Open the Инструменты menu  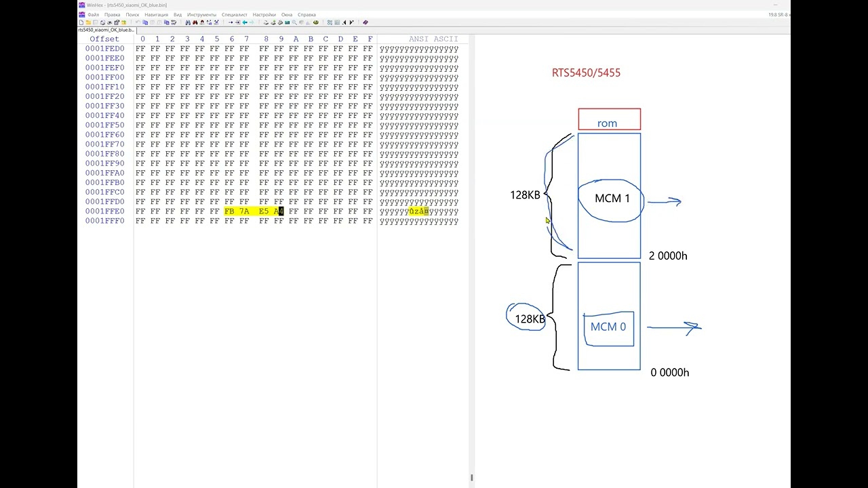click(202, 14)
